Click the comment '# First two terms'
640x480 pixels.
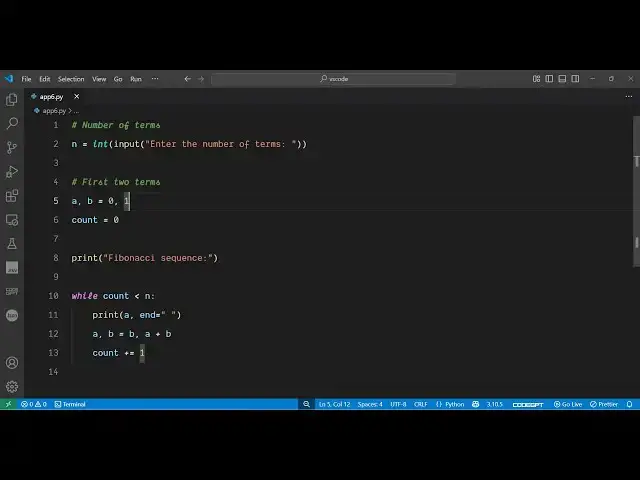pyautogui.click(x=116, y=182)
